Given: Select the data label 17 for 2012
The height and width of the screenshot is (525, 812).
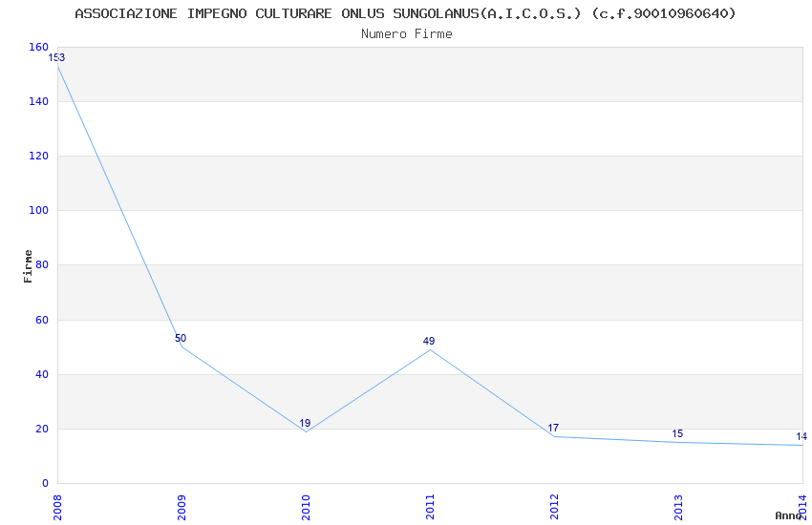Looking at the screenshot, I should point(553,428).
